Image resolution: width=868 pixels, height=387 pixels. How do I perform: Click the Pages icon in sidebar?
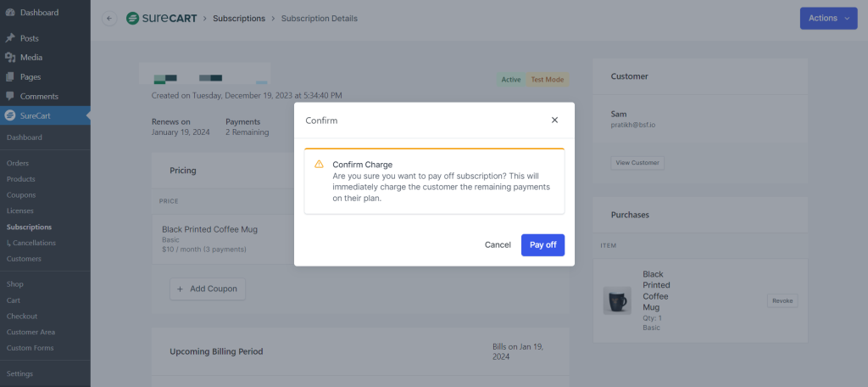[x=10, y=77]
